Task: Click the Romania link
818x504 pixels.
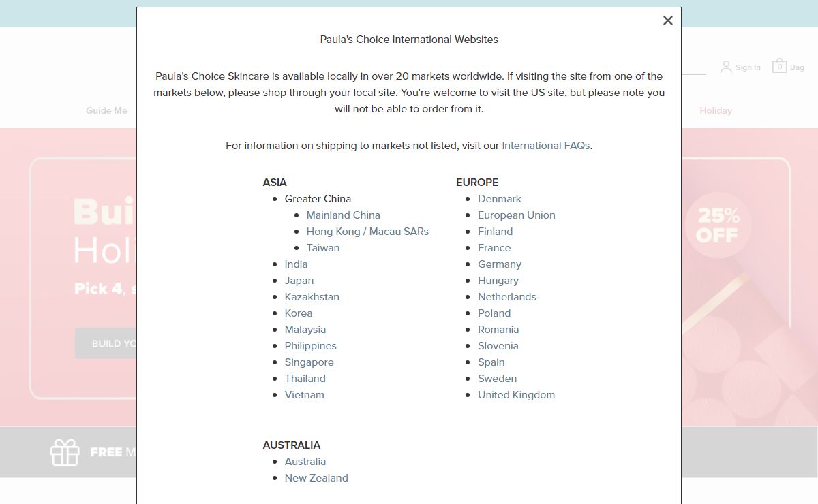Action: (x=498, y=330)
